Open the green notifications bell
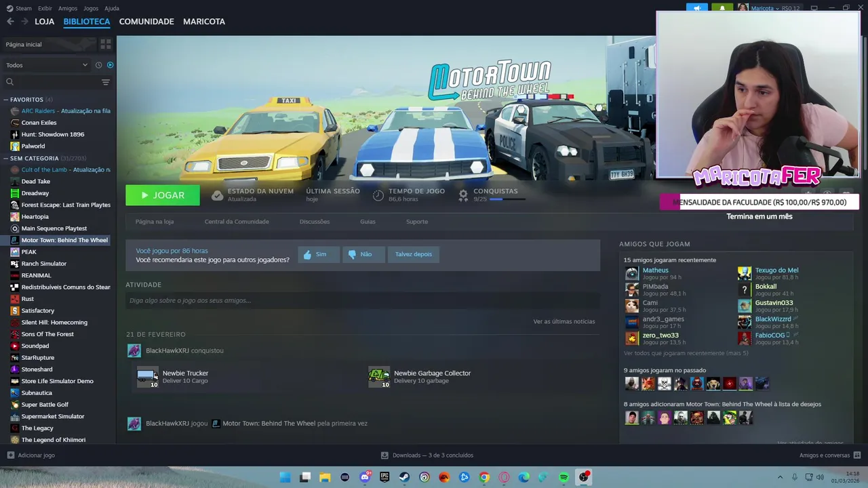Viewport: 868px width, 488px height. 722,8
